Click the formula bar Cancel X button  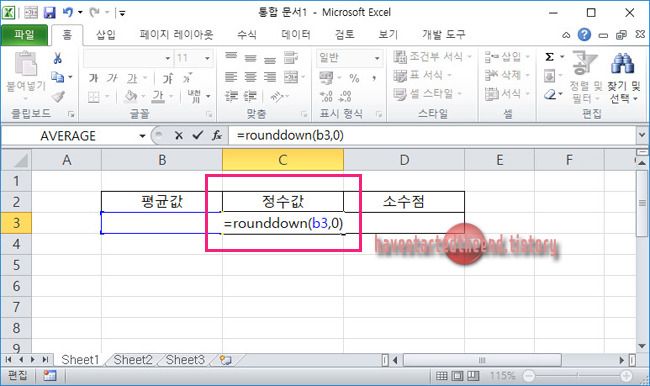179,135
